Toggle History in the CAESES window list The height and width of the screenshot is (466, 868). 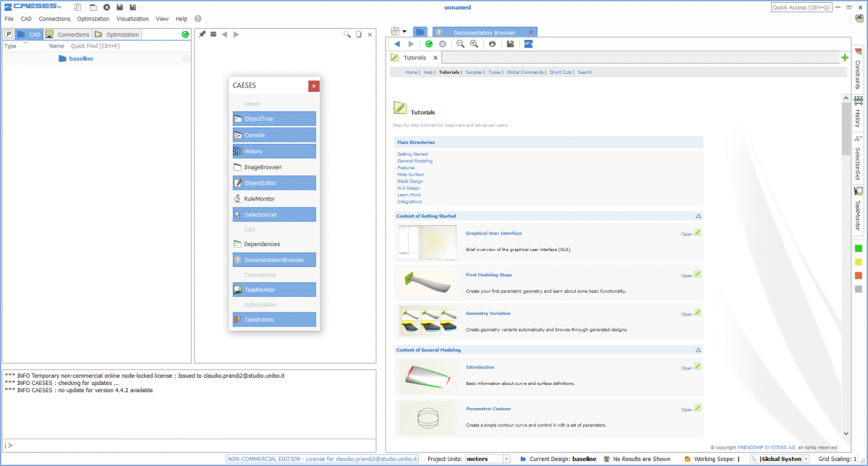(274, 151)
